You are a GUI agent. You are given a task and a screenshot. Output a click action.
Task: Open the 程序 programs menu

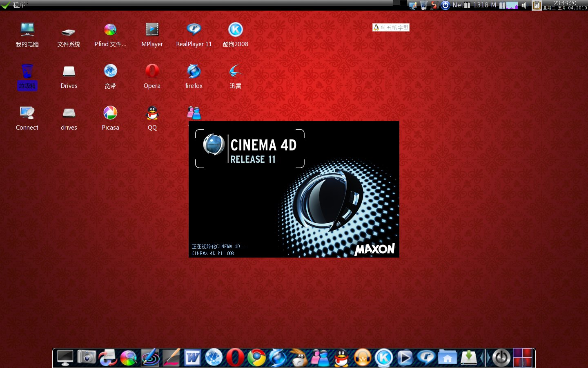point(13,5)
